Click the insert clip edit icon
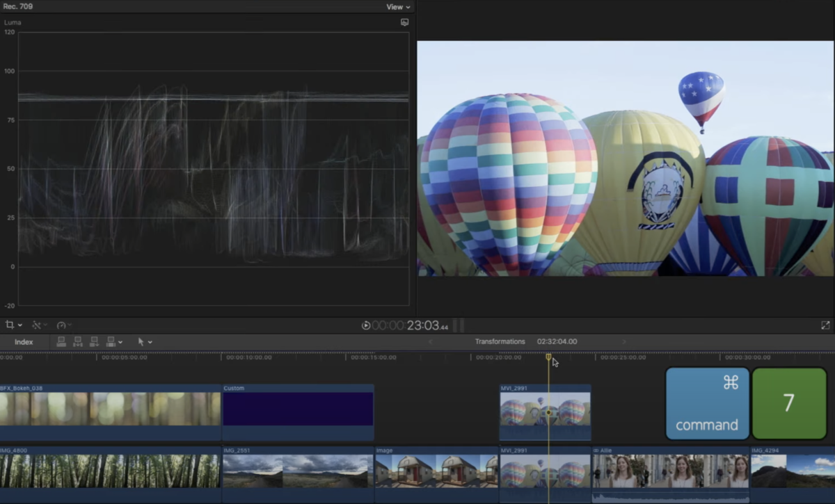The image size is (835, 504). 77,342
